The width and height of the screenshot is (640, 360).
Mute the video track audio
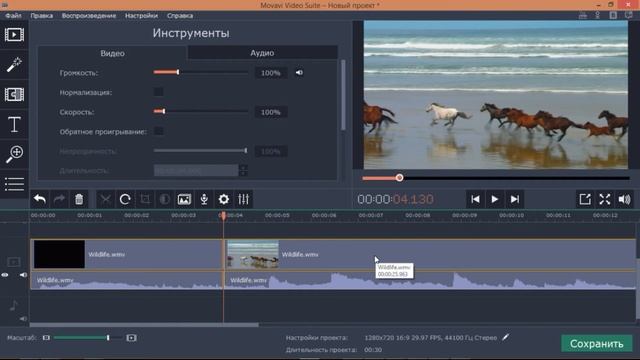pos(23,275)
